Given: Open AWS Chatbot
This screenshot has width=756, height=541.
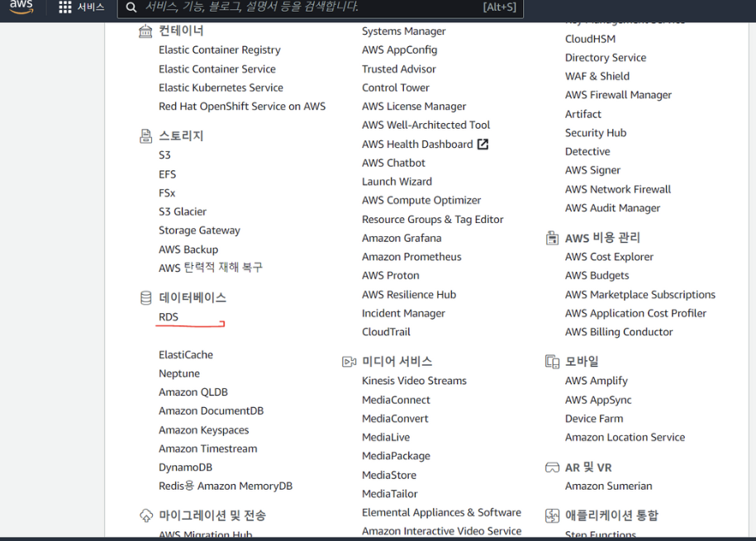Looking at the screenshot, I should (x=393, y=163).
